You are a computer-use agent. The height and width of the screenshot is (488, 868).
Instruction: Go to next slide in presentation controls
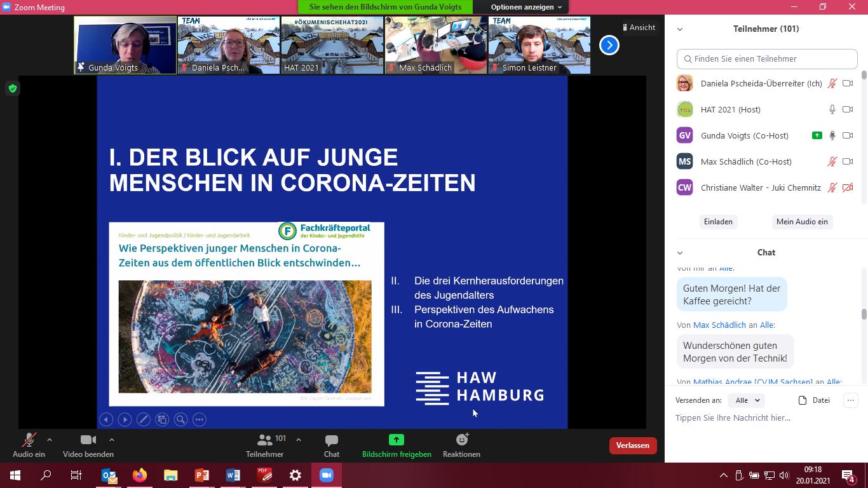(125, 419)
